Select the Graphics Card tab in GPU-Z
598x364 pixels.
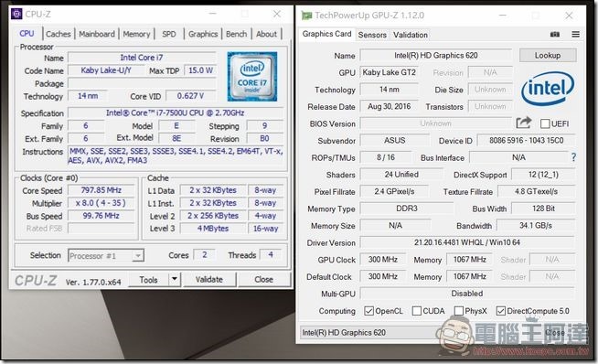326,34
